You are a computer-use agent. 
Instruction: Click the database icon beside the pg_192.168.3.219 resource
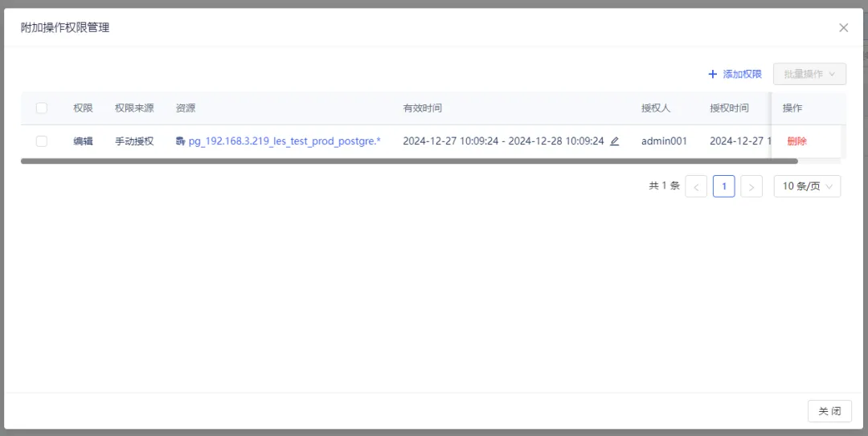tap(181, 141)
